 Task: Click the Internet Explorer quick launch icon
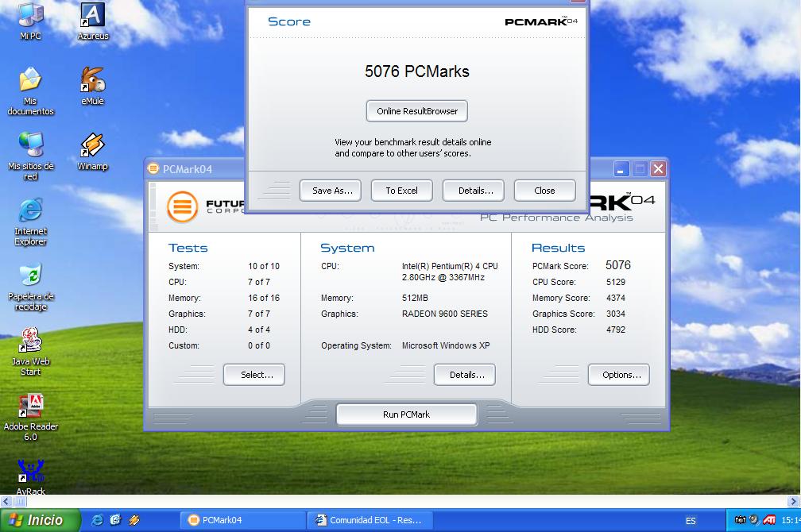click(x=97, y=520)
